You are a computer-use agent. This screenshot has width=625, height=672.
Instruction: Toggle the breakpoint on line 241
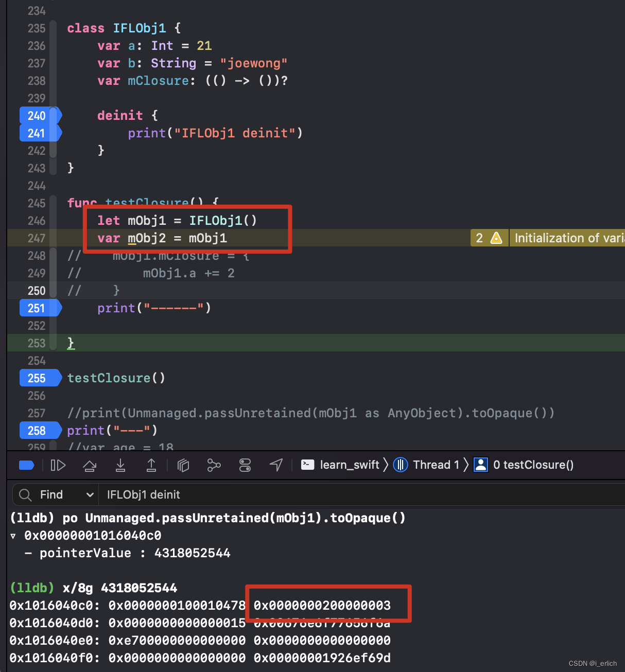click(x=41, y=133)
